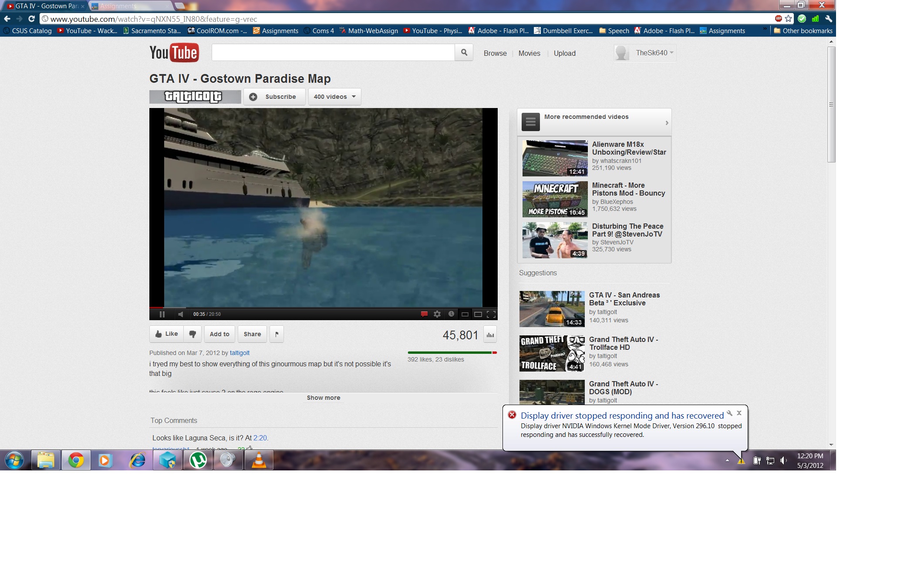Pause the video playback
Image resolution: width=924 pixels, height=568 pixels.
coord(162,314)
